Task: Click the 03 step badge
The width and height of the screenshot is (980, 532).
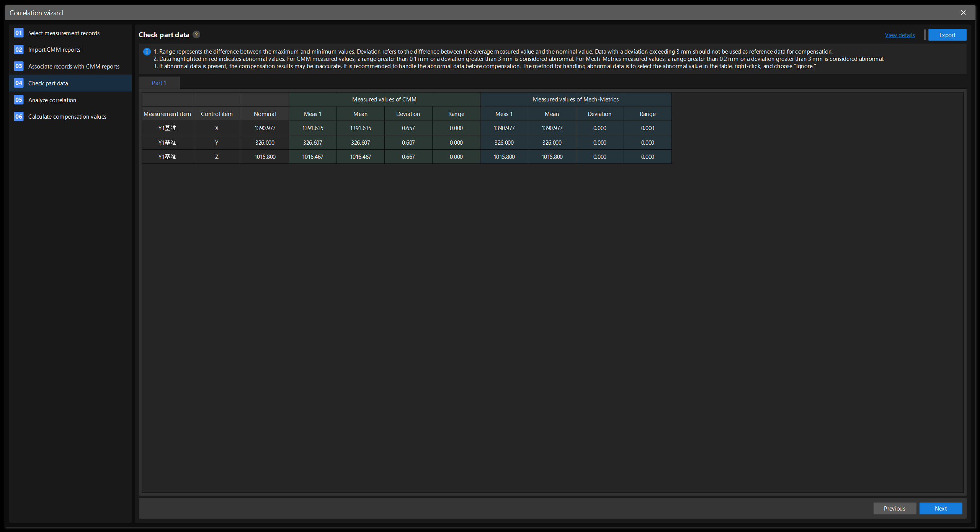Action: [x=18, y=66]
